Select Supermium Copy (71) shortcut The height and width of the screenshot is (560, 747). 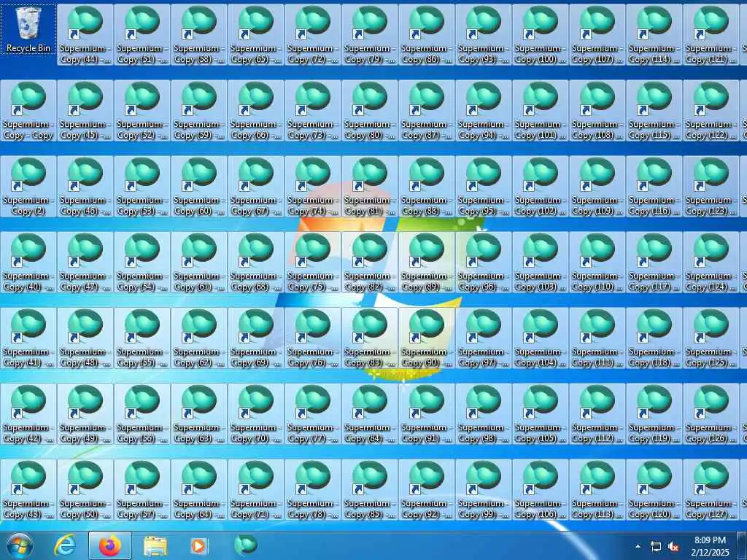[256, 489]
